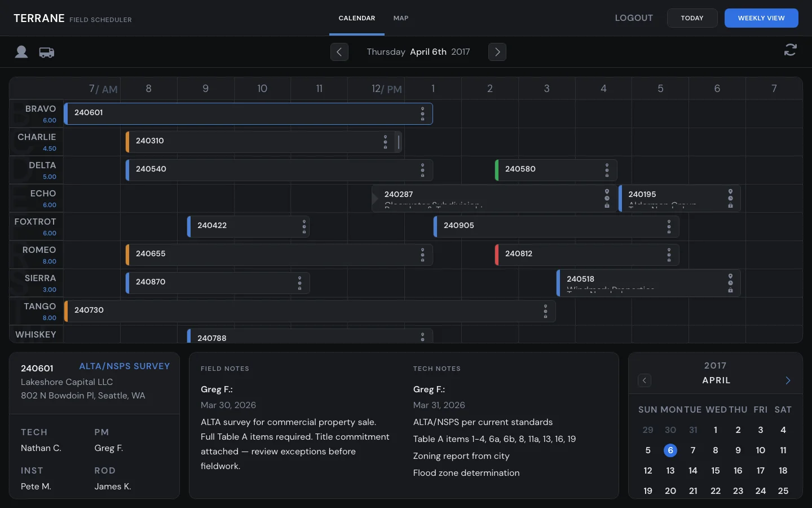812x508 pixels.
Task: Click the location pin icon on job 240422
Action: [303, 220]
